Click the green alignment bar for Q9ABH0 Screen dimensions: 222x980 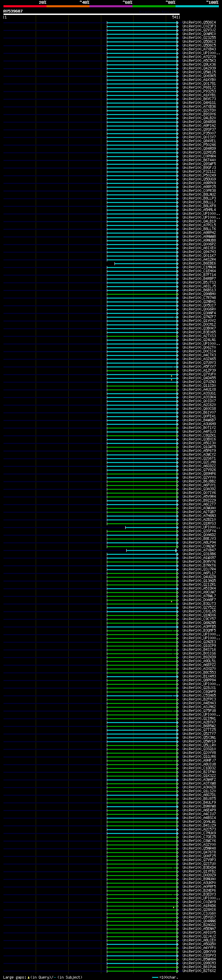(143, 294)
